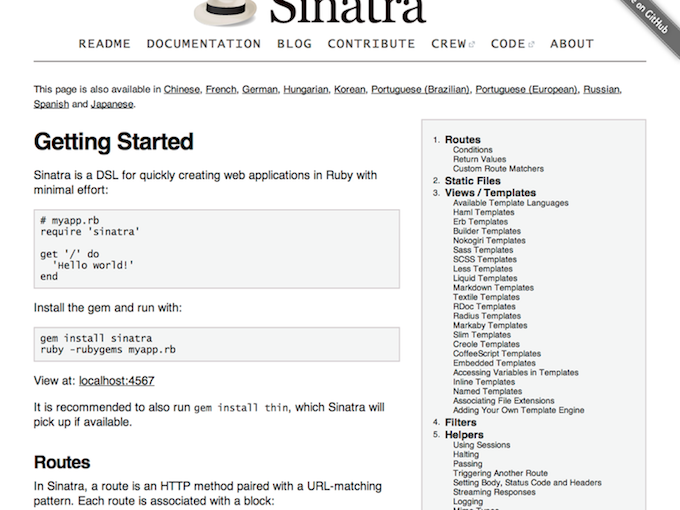Screen dimensions: 680x510
Task: Open Using Sessions entry
Action: [x=481, y=445]
